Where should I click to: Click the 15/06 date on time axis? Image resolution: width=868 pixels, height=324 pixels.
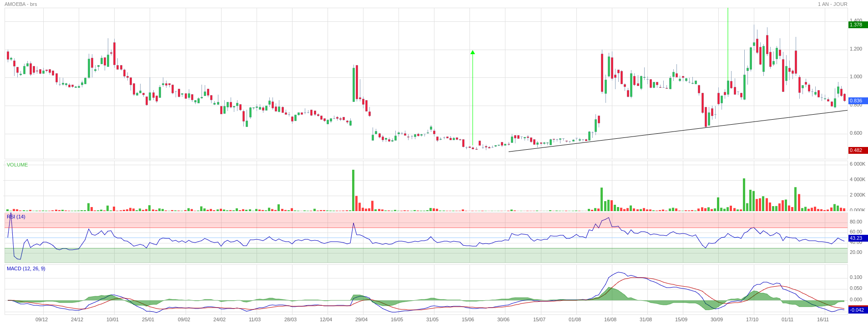[468, 319]
